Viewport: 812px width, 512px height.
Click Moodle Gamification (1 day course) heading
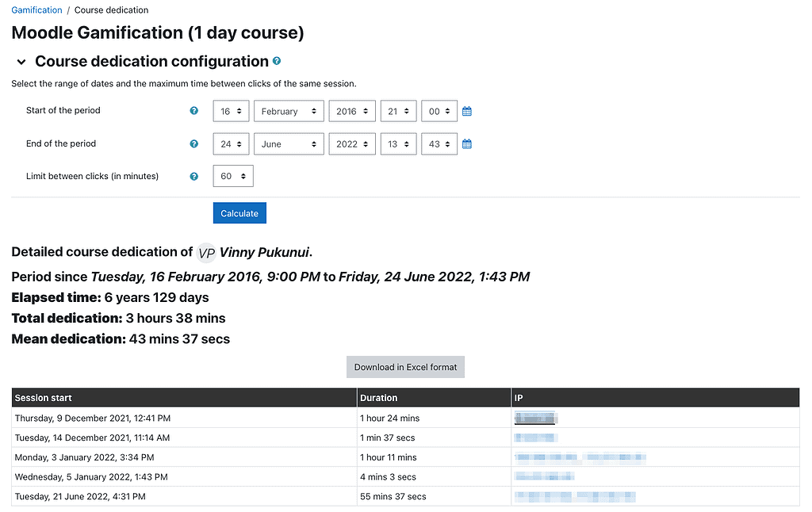tap(158, 32)
